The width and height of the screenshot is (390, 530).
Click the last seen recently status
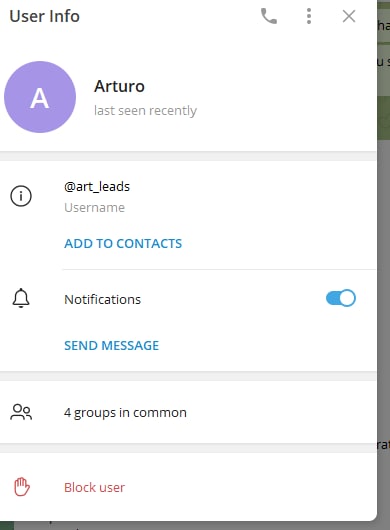(145, 111)
